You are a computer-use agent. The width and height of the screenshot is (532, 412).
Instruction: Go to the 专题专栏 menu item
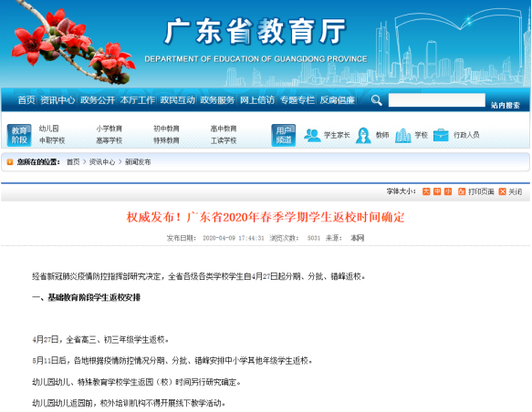click(297, 100)
